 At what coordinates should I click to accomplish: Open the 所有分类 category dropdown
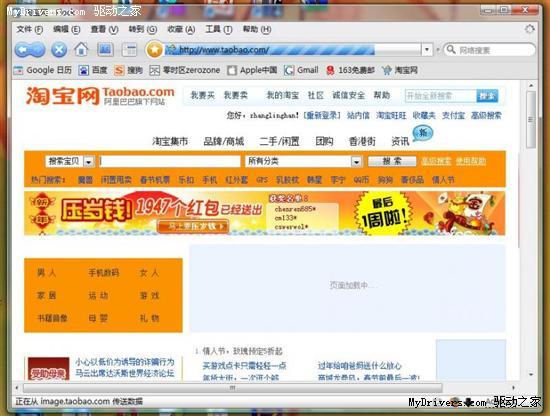[356, 161]
